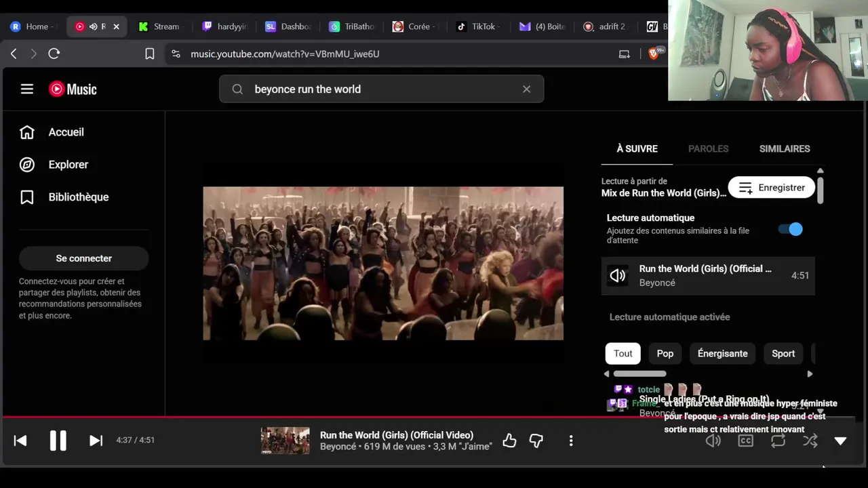Click the Enregistrer playlist button
Screen dimensions: 868x488
click(772, 188)
